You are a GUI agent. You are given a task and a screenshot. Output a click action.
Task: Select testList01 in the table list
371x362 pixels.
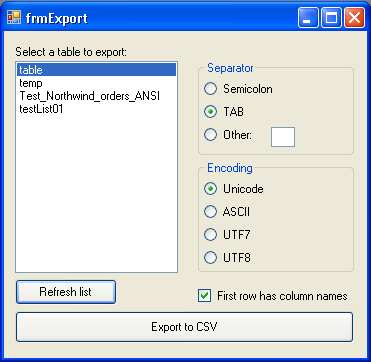pyautogui.click(x=96, y=109)
